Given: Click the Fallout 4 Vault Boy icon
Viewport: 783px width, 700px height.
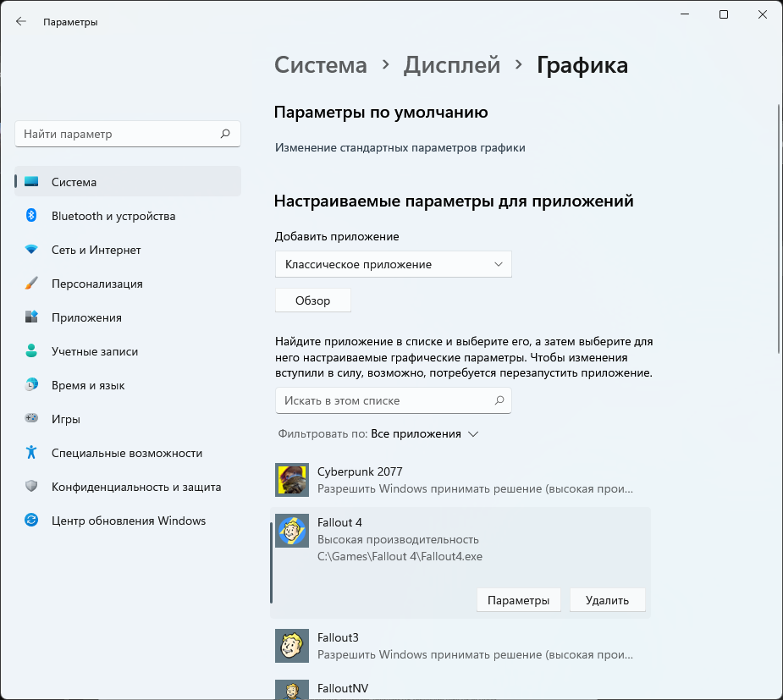Looking at the screenshot, I should coord(292,531).
